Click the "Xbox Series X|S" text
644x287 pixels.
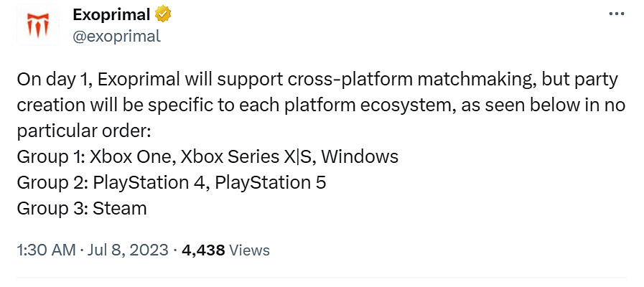(251, 156)
